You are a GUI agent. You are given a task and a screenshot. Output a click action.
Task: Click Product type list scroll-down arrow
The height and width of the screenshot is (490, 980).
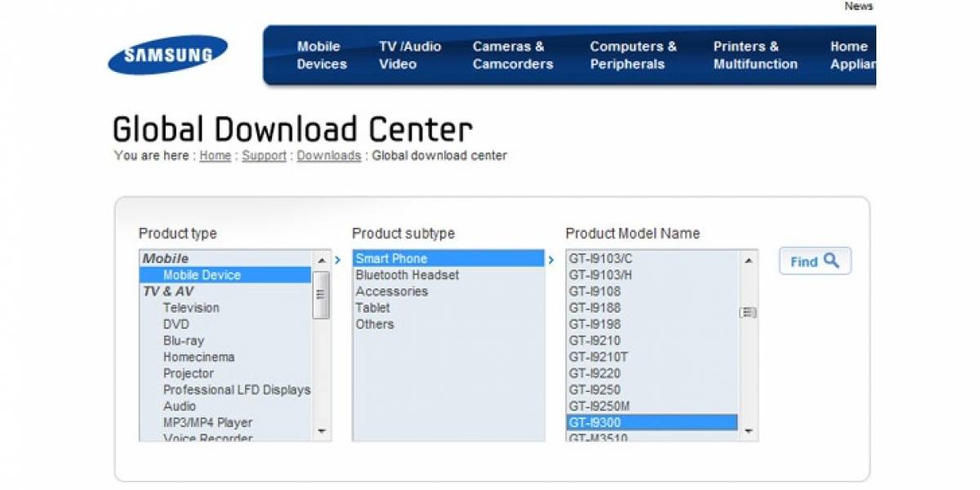(321, 430)
